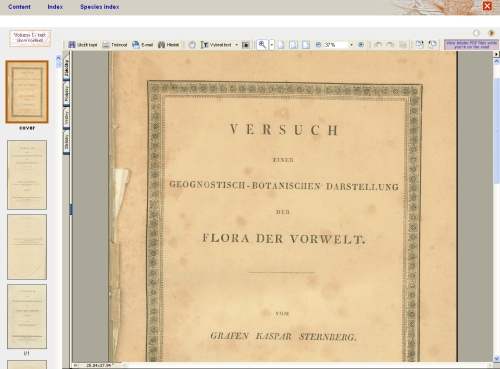Choose the zoom-in magnifier tool
This screenshot has height=369, width=500.
click(x=262, y=45)
